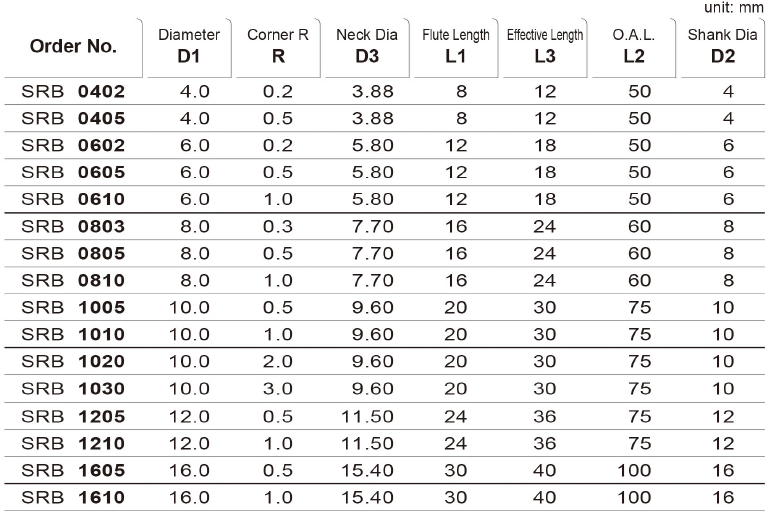Image resolution: width=771 pixels, height=522 pixels.
Task: Select order number SRB 1610
Action: tap(73, 497)
